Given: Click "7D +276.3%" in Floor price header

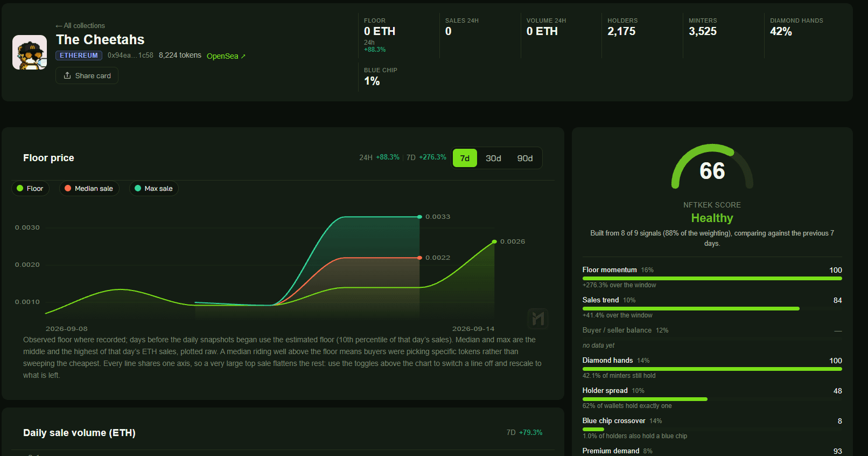Looking at the screenshot, I should pos(426,157).
